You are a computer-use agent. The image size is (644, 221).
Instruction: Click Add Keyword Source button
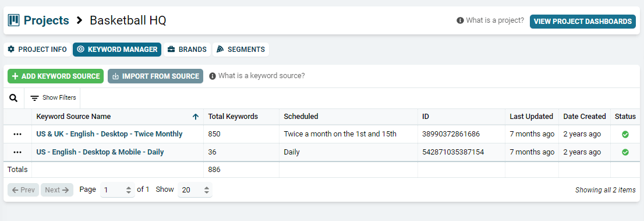55,76
